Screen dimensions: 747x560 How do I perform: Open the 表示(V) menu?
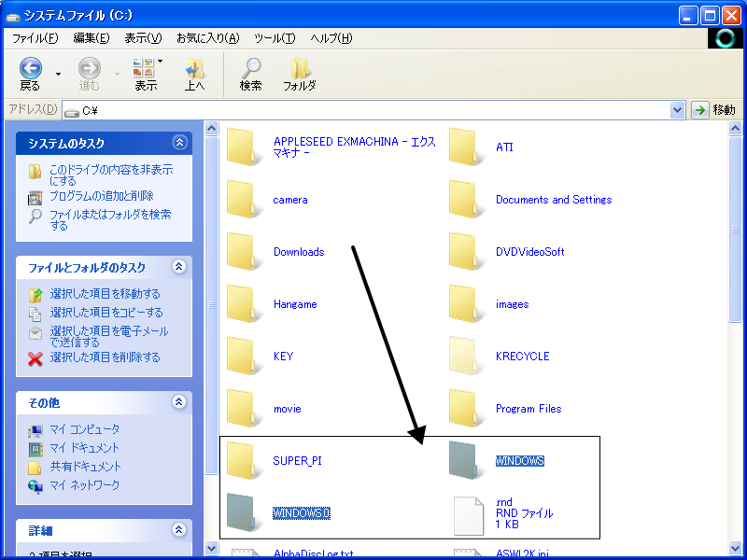pyautogui.click(x=143, y=38)
